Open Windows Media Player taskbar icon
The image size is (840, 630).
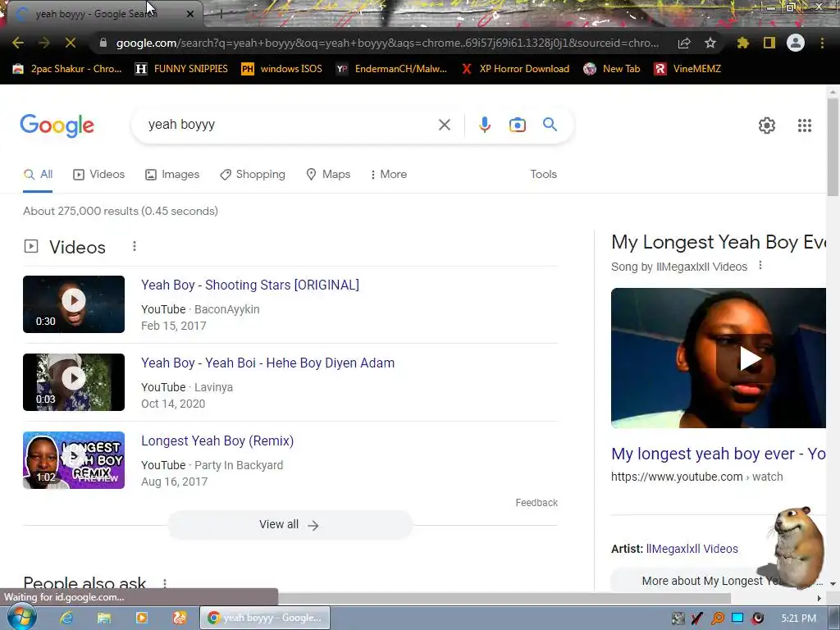coord(141,618)
